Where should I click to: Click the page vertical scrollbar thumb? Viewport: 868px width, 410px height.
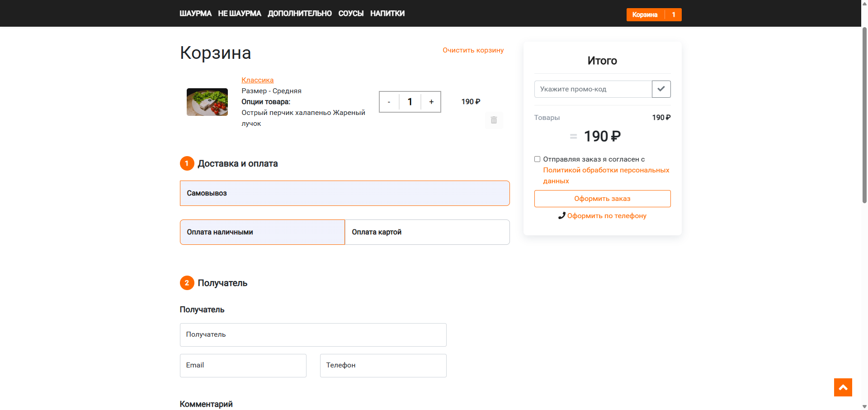864,115
